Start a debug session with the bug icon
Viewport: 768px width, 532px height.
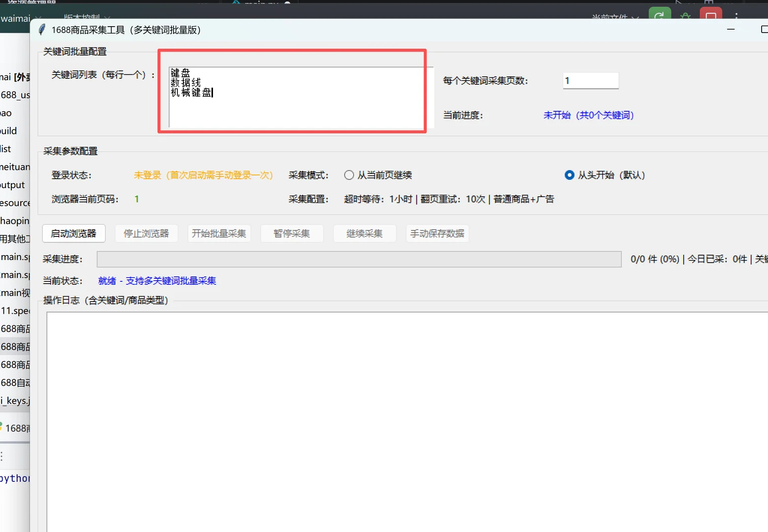pos(685,16)
